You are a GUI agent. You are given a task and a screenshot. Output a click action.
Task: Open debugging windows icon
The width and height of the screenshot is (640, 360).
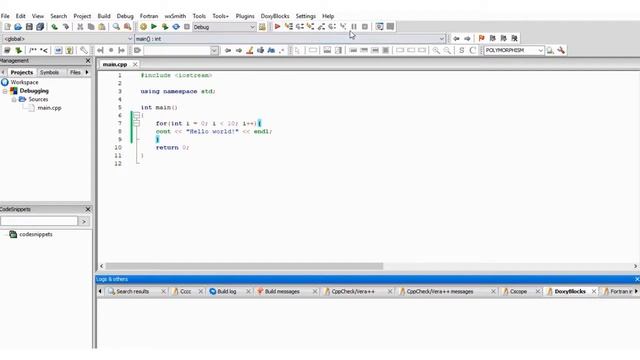379,27
